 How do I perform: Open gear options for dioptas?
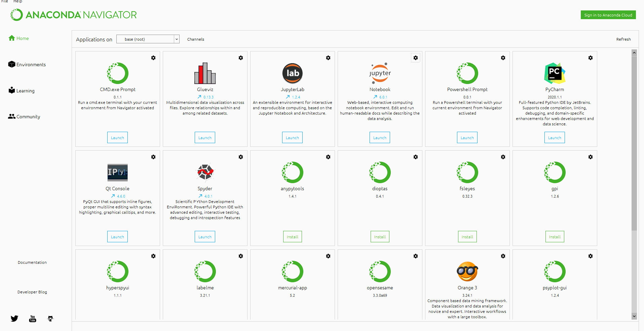[x=416, y=157]
